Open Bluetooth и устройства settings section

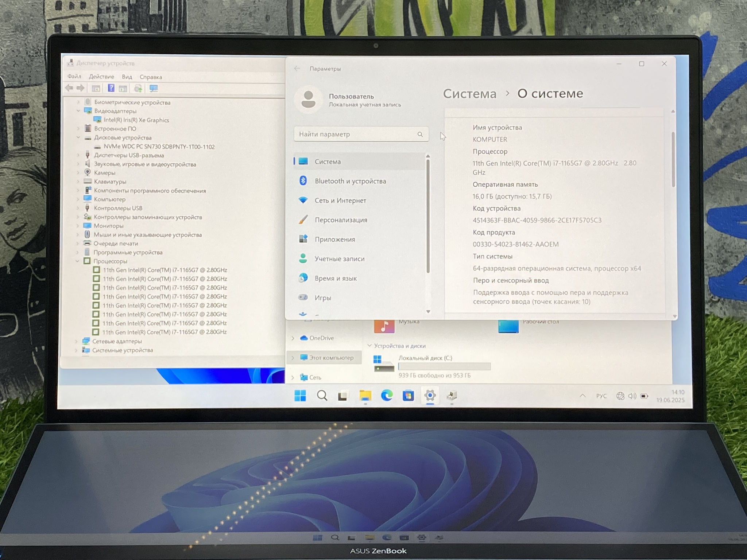click(x=350, y=181)
